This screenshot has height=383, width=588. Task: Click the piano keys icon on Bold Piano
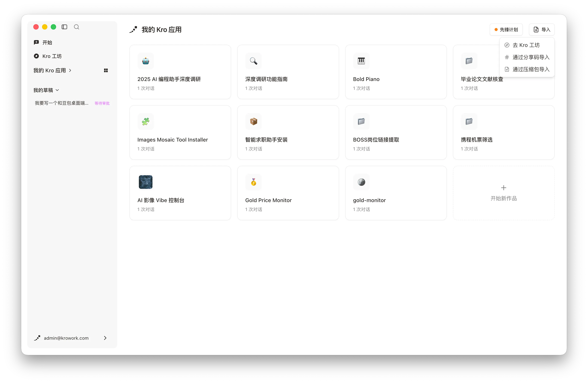[x=361, y=61]
